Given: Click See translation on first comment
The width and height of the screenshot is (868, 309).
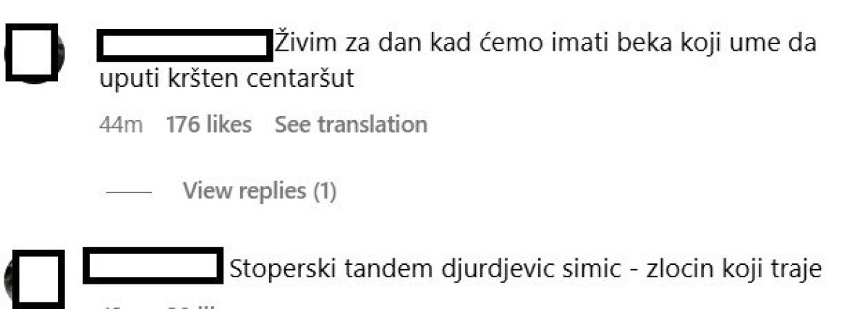Looking at the screenshot, I should pyautogui.click(x=351, y=124).
